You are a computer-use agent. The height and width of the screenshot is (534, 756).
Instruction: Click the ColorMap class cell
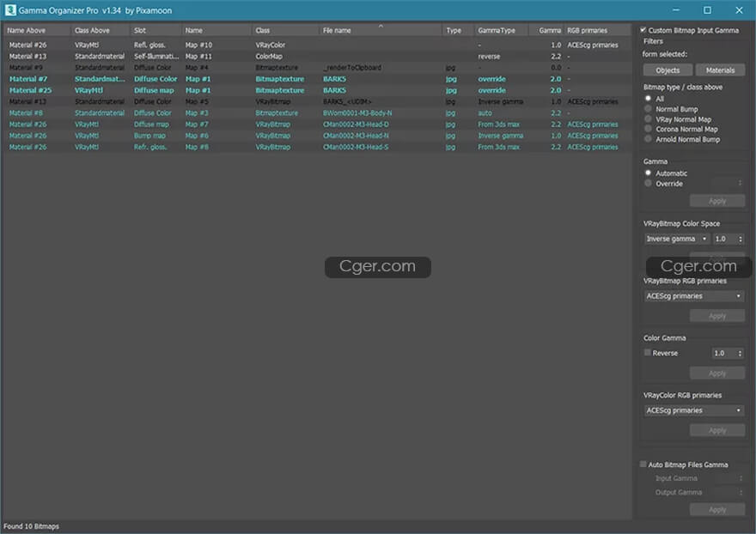point(269,57)
